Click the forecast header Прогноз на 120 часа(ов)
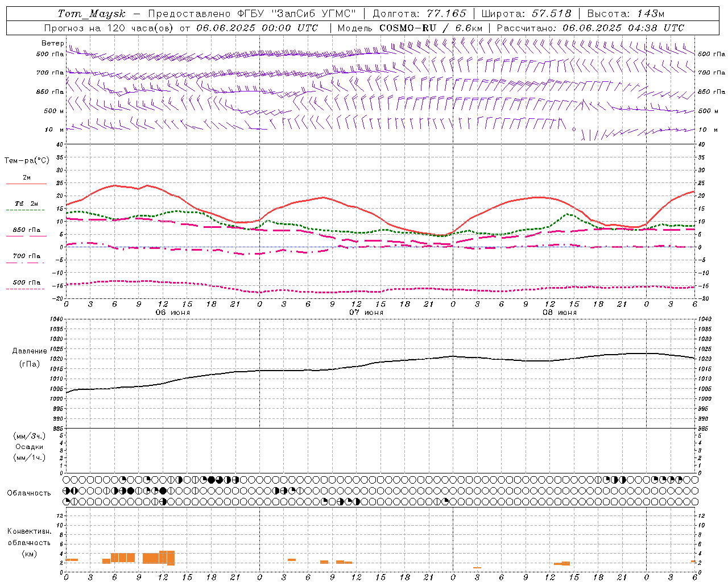Viewport: 728px width, 582px height. pos(109,28)
